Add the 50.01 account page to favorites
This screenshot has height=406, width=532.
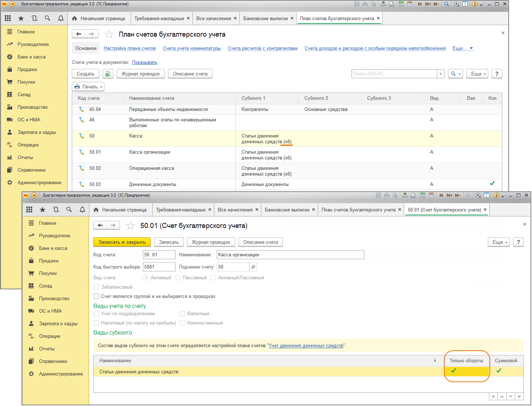tap(130, 226)
